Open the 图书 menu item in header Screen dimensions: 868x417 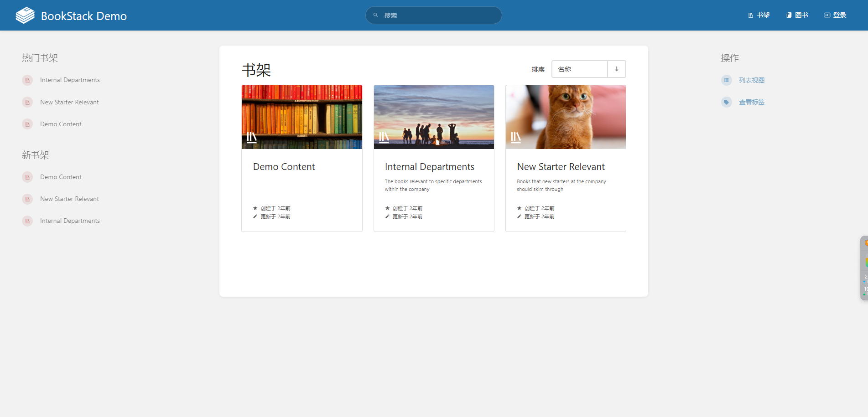click(797, 15)
